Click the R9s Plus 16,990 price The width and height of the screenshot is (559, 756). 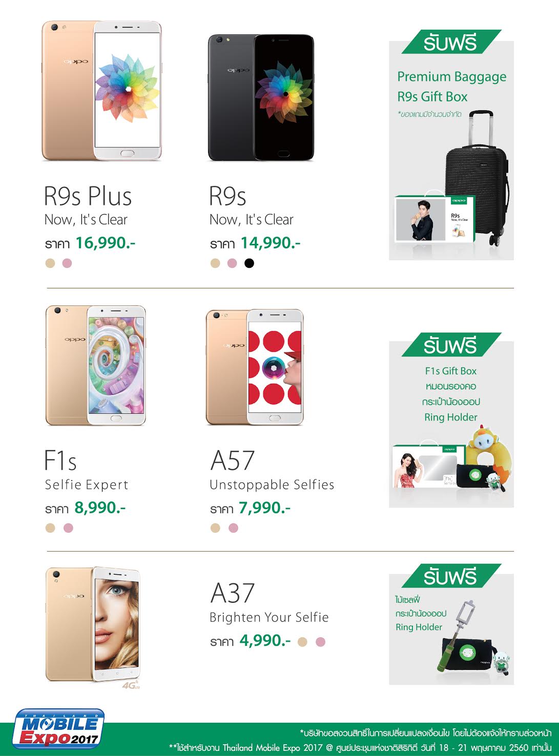click(x=105, y=243)
